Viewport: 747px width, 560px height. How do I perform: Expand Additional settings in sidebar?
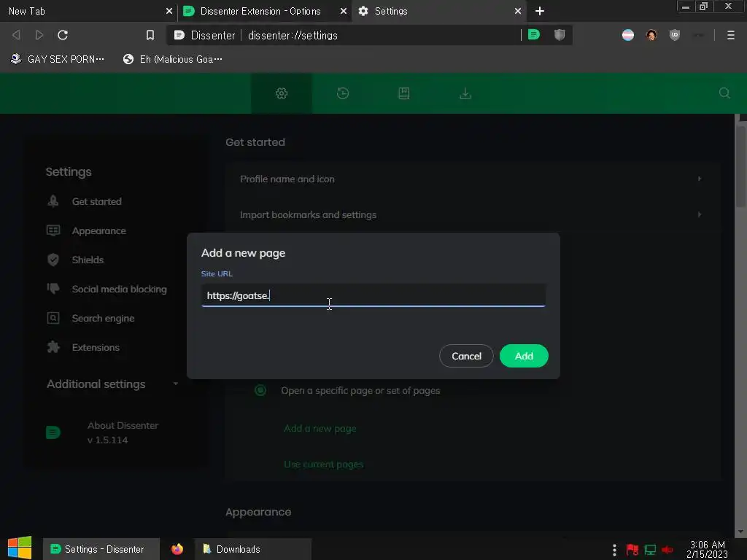point(112,384)
